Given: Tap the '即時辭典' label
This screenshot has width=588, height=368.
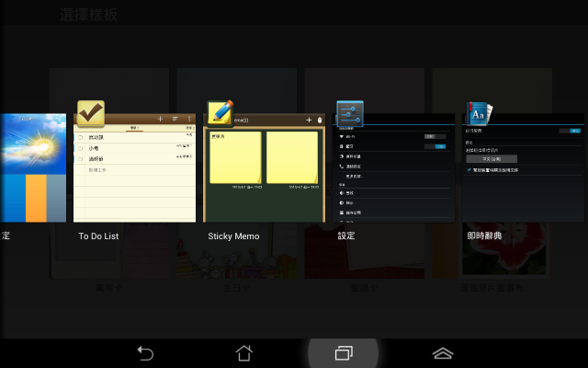Looking at the screenshot, I should coord(484,236).
